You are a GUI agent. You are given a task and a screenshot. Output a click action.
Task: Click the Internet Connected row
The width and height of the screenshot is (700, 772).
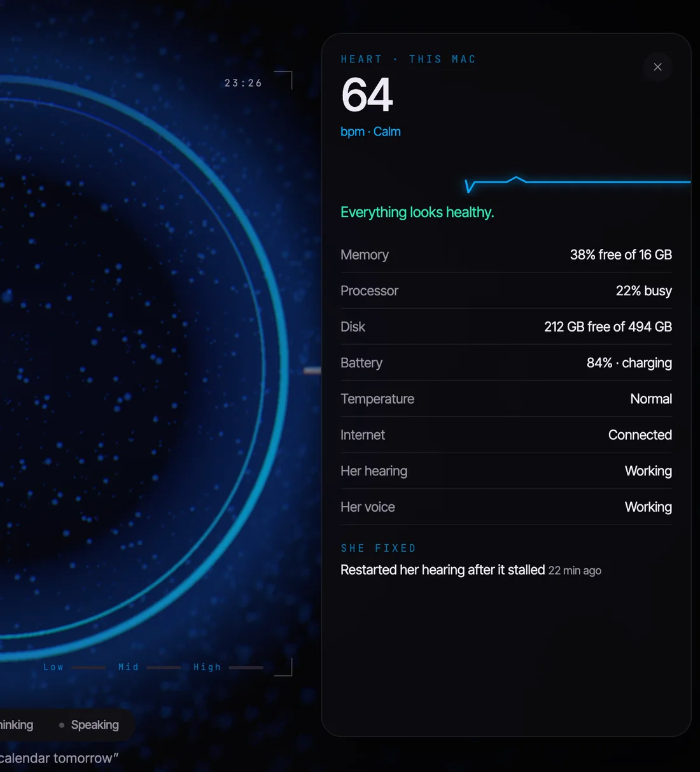click(506, 435)
